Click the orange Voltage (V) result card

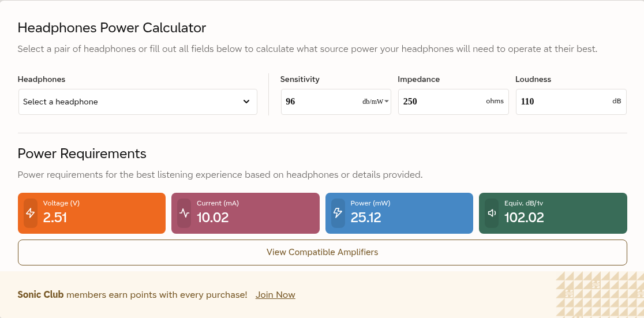(92, 213)
